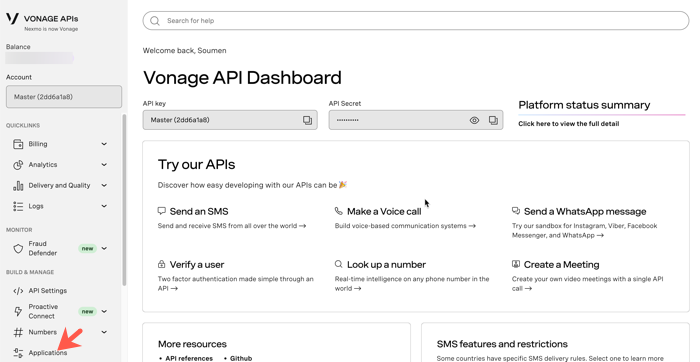Click the Verify a user lock icon
Viewport: 700px width, 362px height.
tap(161, 264)
